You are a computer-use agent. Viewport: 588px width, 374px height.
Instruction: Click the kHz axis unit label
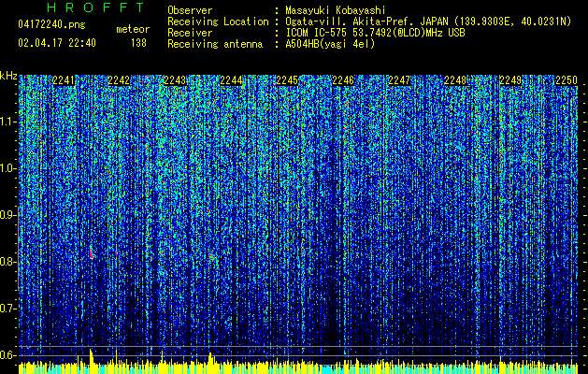(x=8, y=76)
